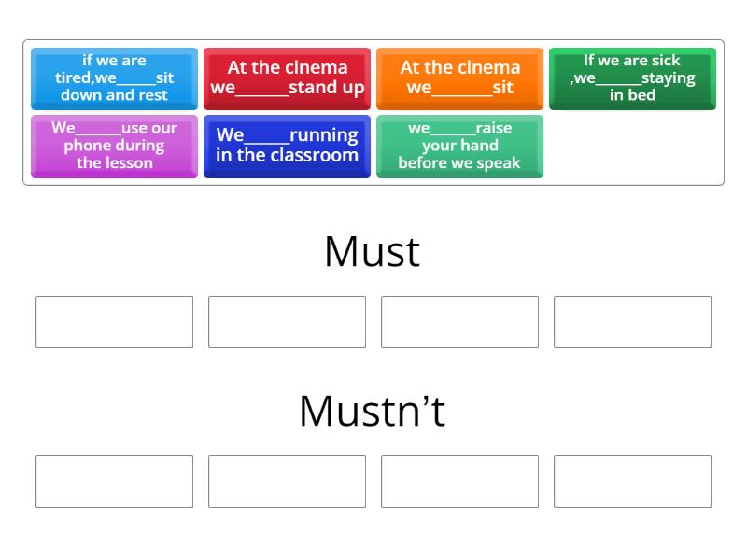Click the Mustn't heading
The height and width of the screenshot is (560, 747).
point(373,408)
